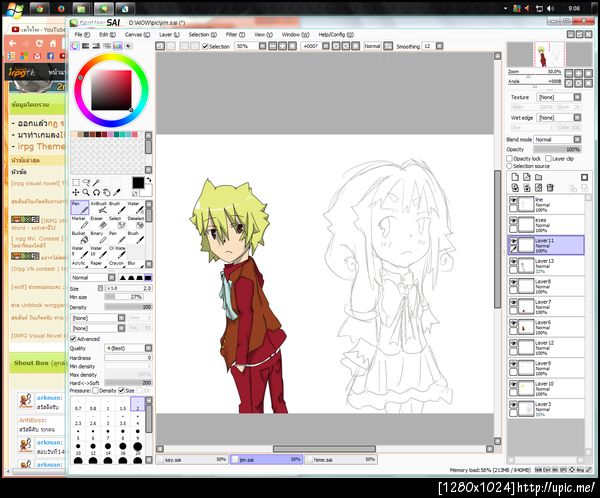Screen dimensions: 600x498
Task: Activate the rotate view tool
Action: 96,192
